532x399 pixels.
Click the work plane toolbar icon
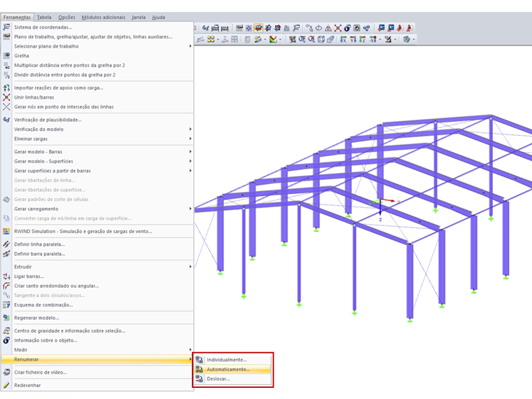(x=239, y=28)
